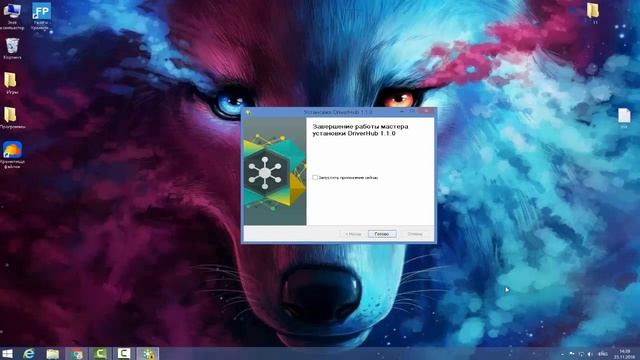Switch to the white Camtasia taskbar icon
The width and height of the screenshot is (640, 360).
click(124, 353)
